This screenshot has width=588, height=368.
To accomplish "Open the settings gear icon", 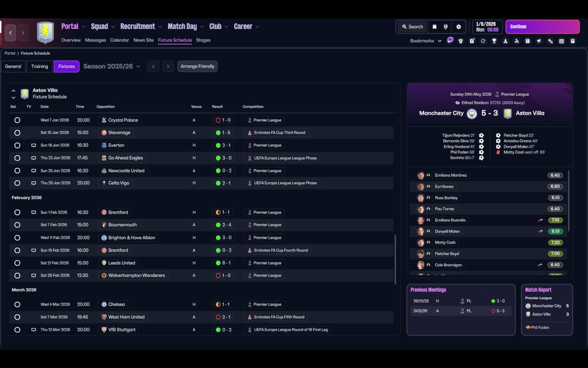I will pos(458,27).
